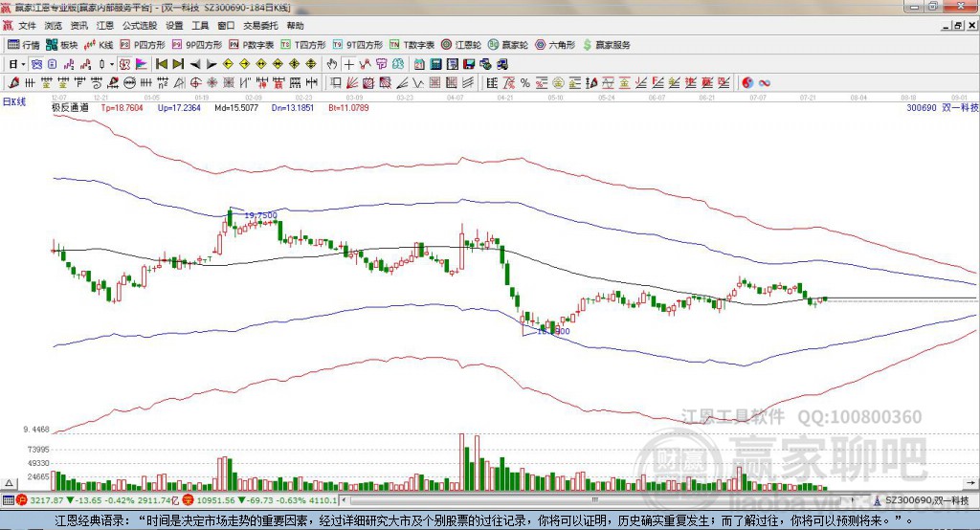980x530 pixels.
Task: Select the Gann fan lines tool
Action: pyautogui.click(x=352, y=82)
